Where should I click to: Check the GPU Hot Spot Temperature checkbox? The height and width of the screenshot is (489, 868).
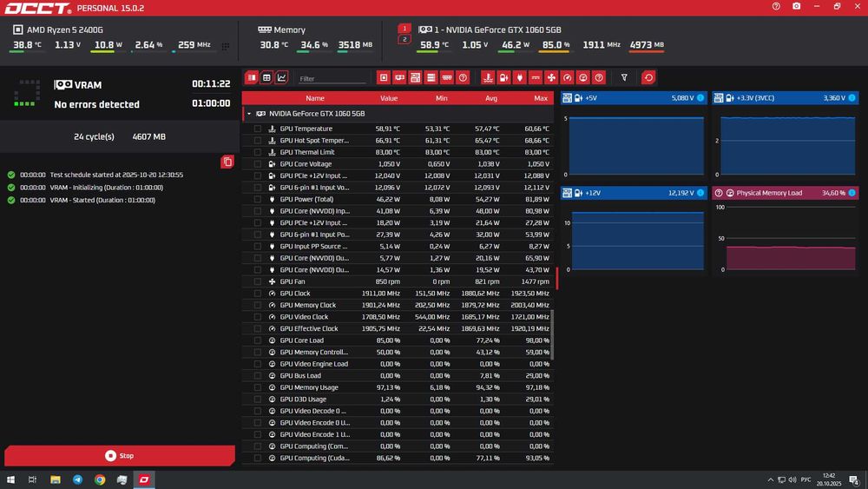(x=258, y=140)
